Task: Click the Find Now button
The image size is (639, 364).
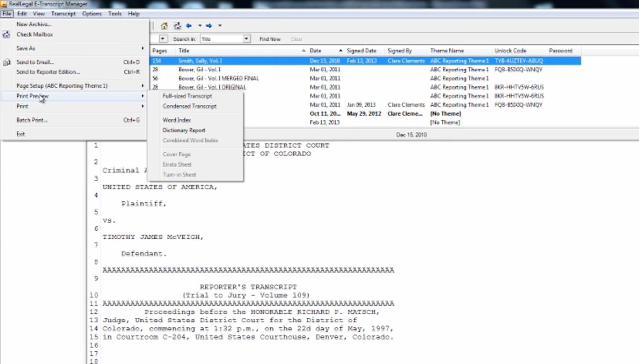Action: [270, 39]
